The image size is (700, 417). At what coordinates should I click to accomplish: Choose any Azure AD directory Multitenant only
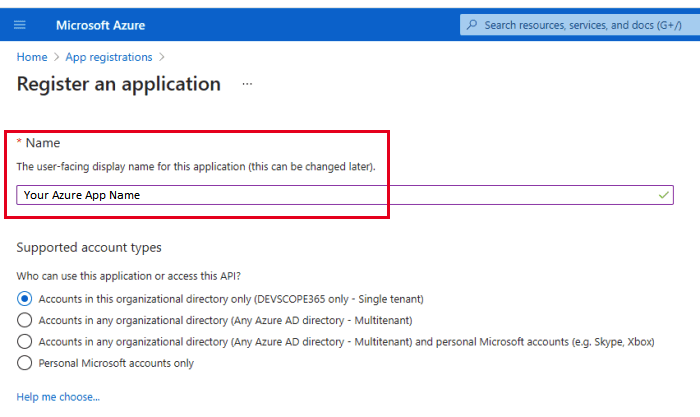coord(25,320)
